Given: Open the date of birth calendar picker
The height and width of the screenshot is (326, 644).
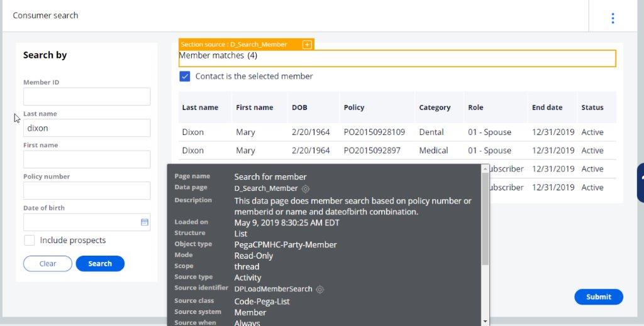Looking at the screenshot, I should pyautogui.click(x=144, y=222).
